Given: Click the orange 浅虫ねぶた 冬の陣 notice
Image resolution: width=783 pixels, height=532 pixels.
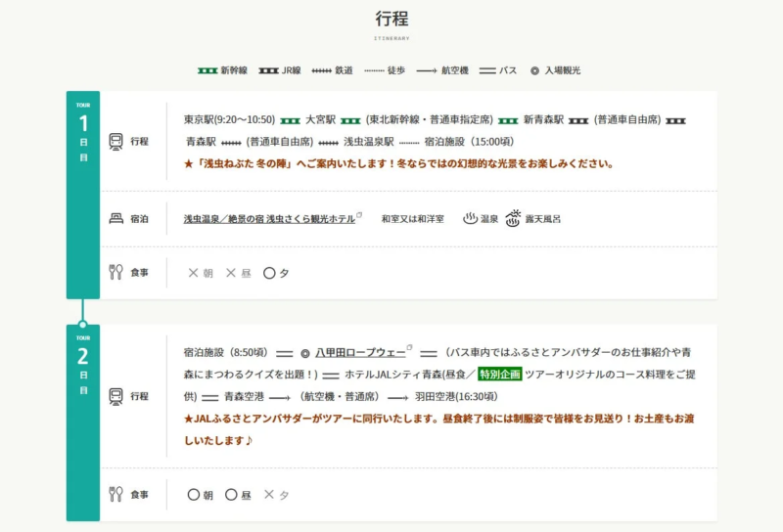Looking at the screenshot, I should coord(398,163).
